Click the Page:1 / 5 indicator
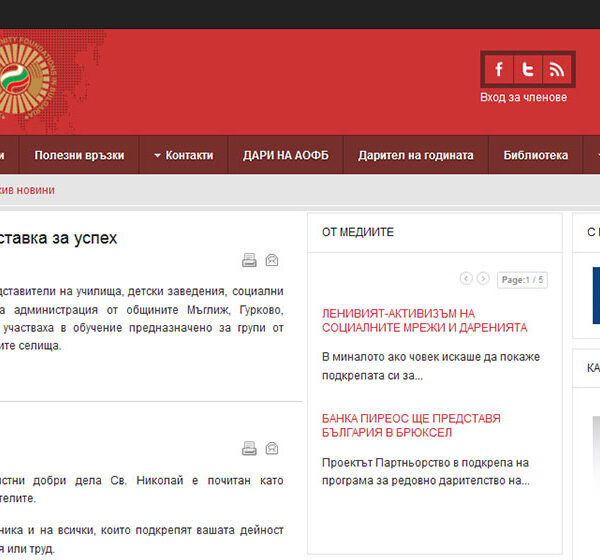The width and height of the screenshot is (600, 560). [522, 280]
